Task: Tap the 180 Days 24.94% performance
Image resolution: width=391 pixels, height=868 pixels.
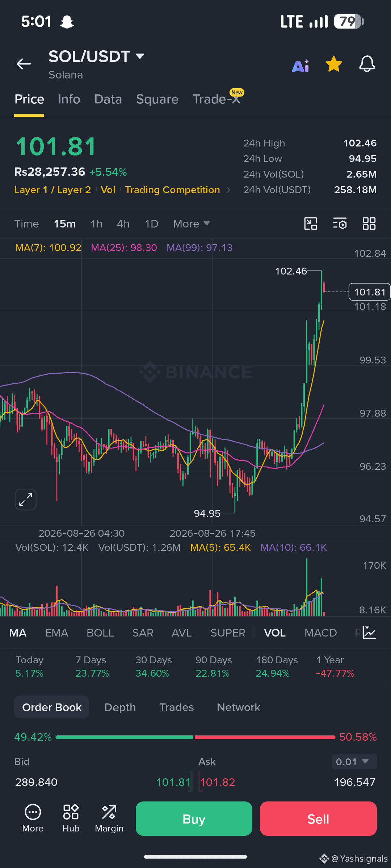Action: pyautogui.click(x=277, y=667)
